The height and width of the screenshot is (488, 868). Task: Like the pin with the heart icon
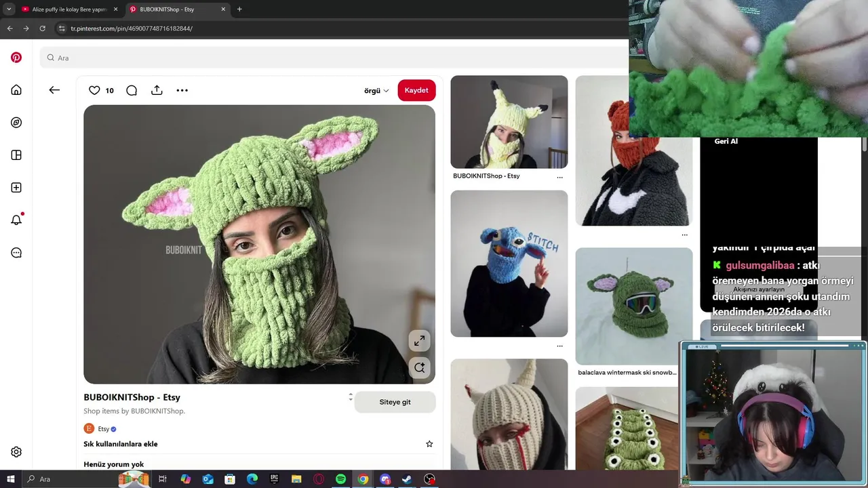(x=94, y=90)
